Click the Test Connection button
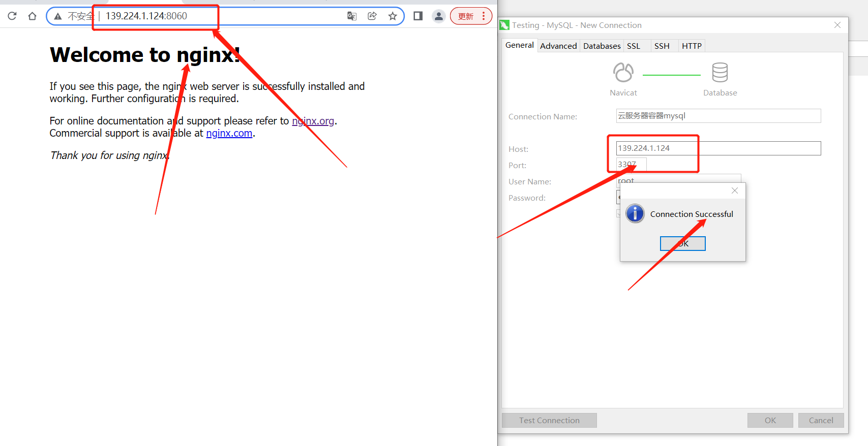The height and width of the screenshot is (446, 868). [549, 420]
